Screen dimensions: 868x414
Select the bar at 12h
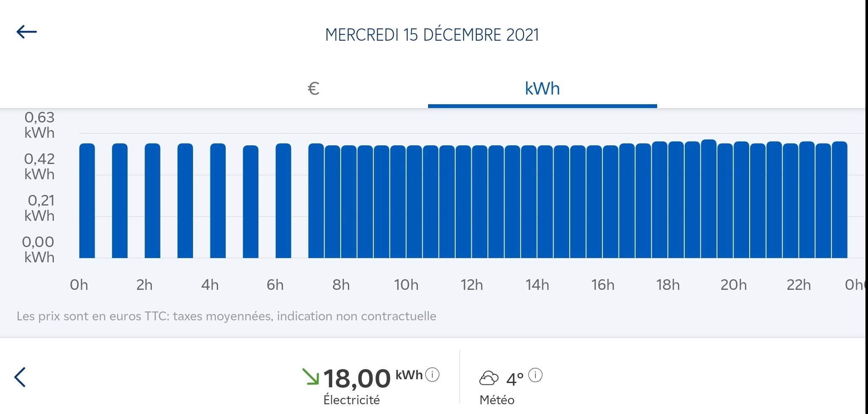point(480,202)
